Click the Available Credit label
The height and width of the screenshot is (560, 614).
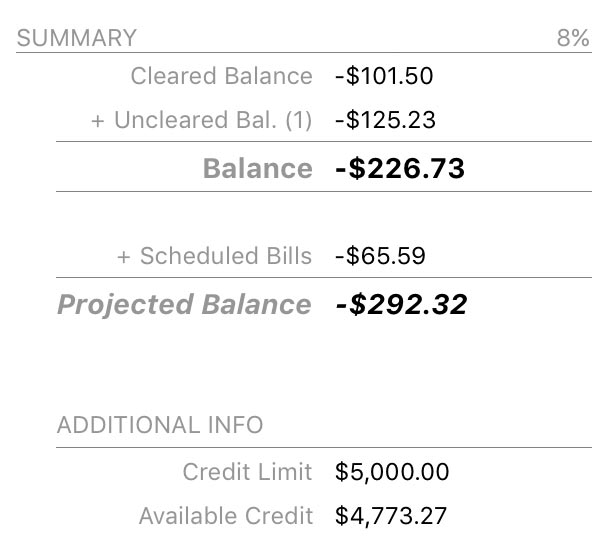(x=225, y=516)
